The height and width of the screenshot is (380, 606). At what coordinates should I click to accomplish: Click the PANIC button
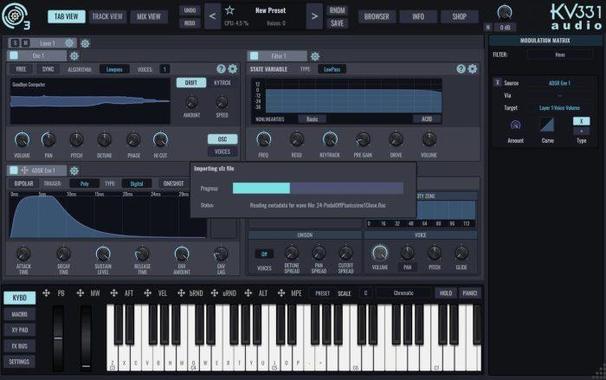[470, 293]
